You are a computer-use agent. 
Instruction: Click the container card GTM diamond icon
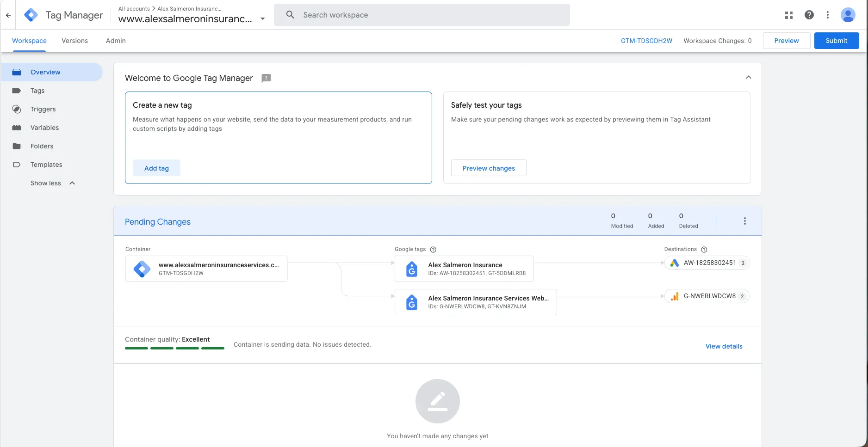pos(142,269)
